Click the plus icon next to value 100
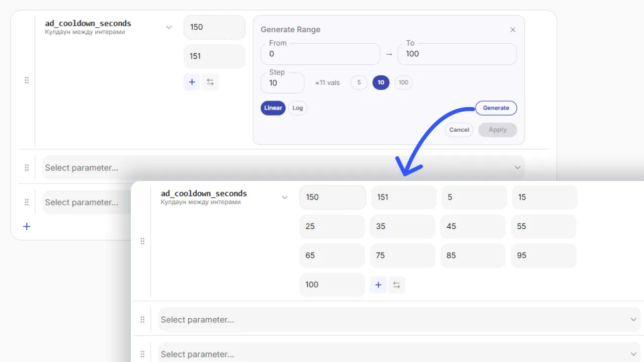The width and height of the screenshot is (644, 362). (x=378, y=285)
